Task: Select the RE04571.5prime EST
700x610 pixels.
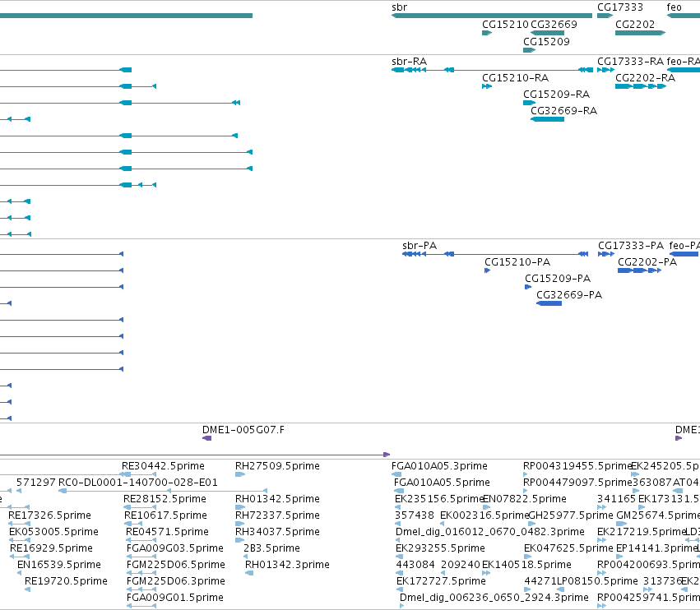Action: click(141, 540)
